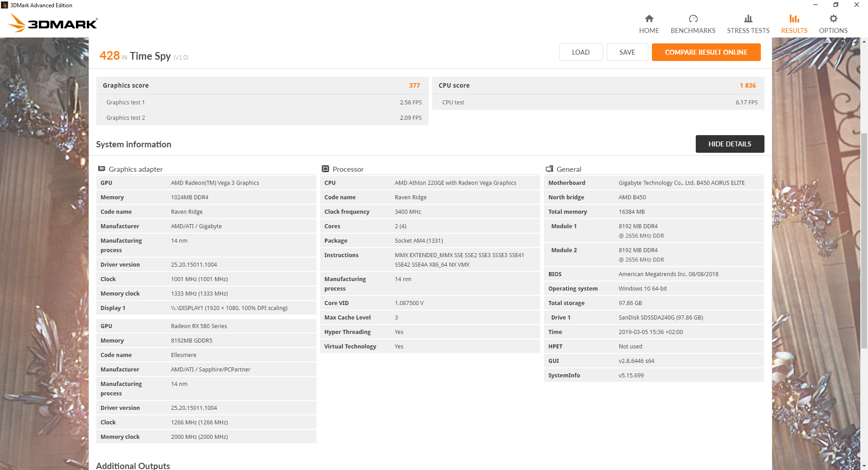Click the overall score 428
The width and height of the screenshot is (868, 470).
[109, 56]
